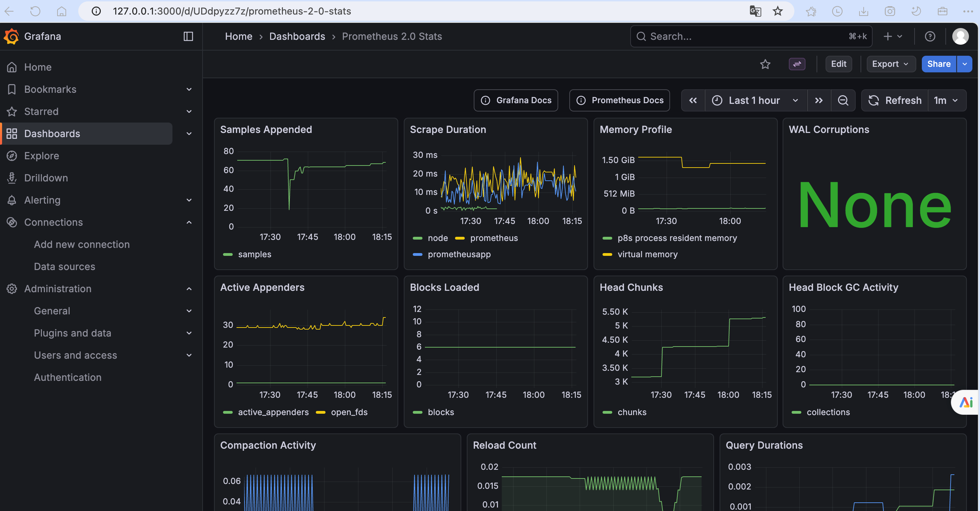Open the Last 1 hour time picker

[x=755, y=100]
